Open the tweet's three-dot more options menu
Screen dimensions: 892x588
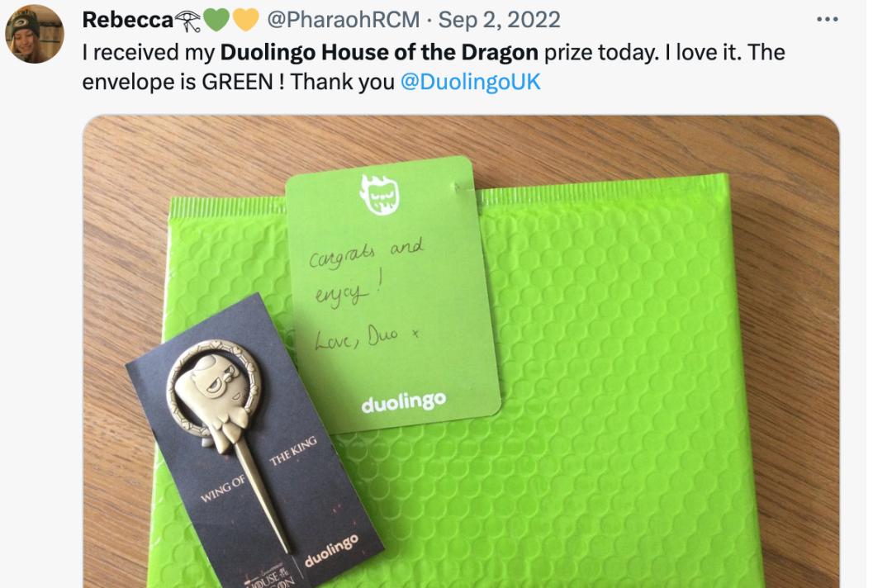[827, 19]
